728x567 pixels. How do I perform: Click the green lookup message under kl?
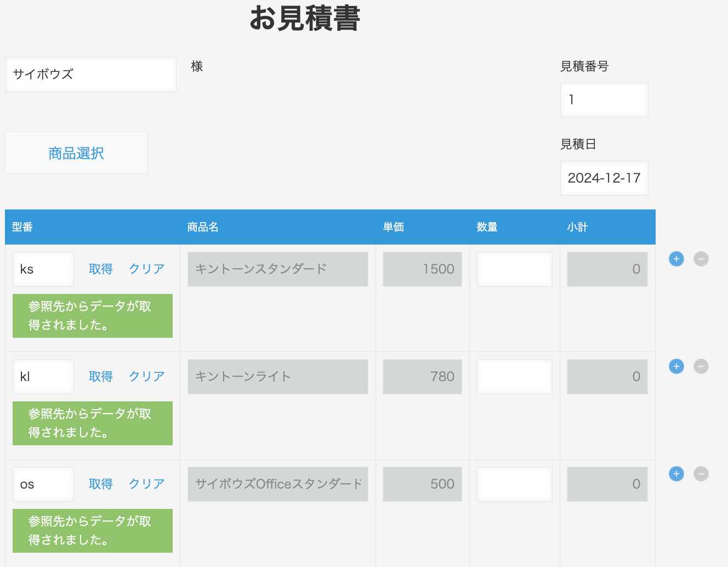93,423
